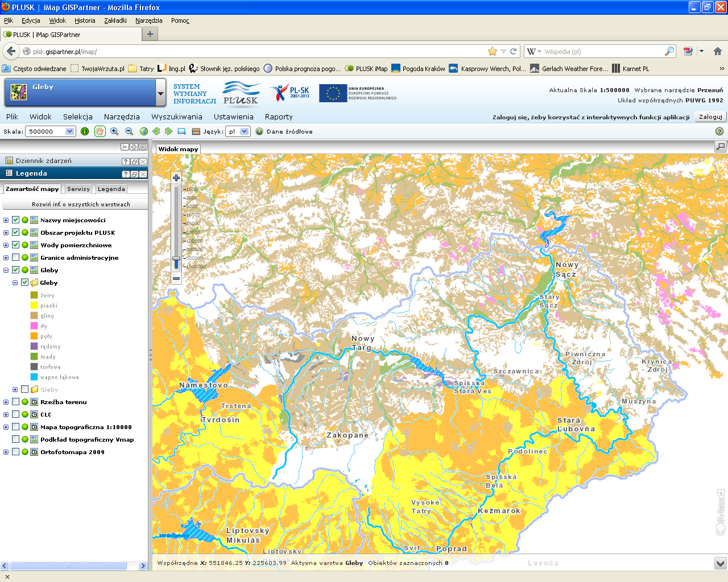The image size is (728, 582).
Task: Open a new browser tab
Action: (150, 34)
